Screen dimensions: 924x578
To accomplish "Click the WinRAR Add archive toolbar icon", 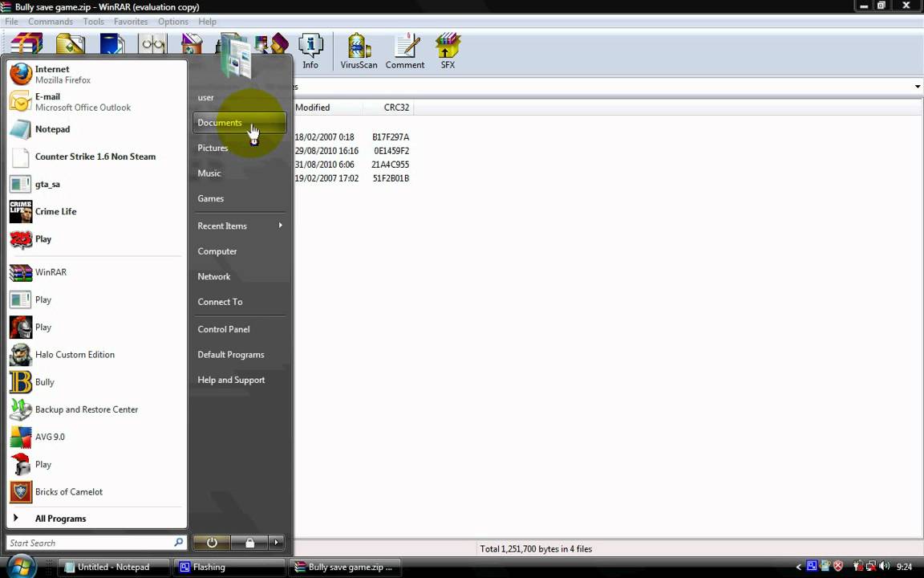I will [26, 44].
